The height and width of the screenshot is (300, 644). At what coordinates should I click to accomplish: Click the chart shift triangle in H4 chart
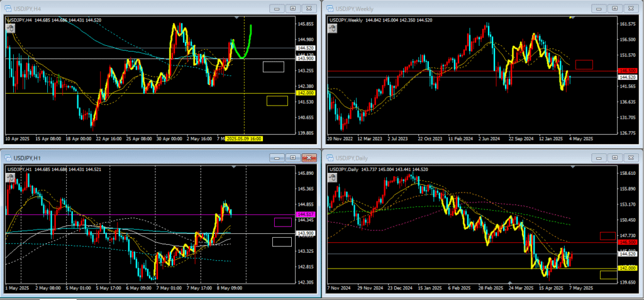(x=236, y=17)
